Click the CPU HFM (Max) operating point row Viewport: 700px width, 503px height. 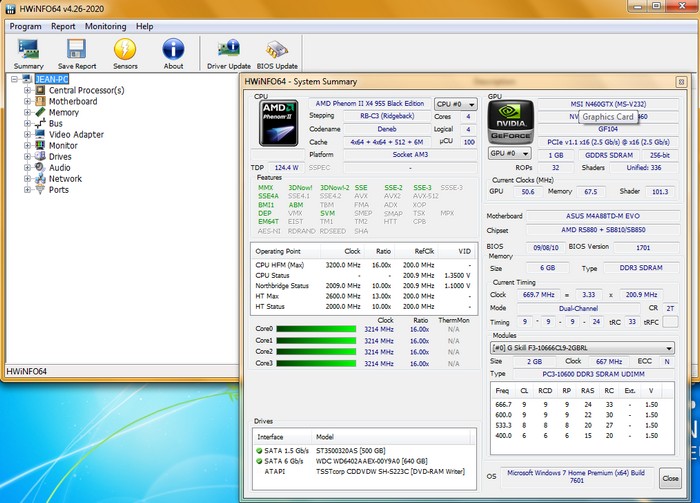point(363,265)
